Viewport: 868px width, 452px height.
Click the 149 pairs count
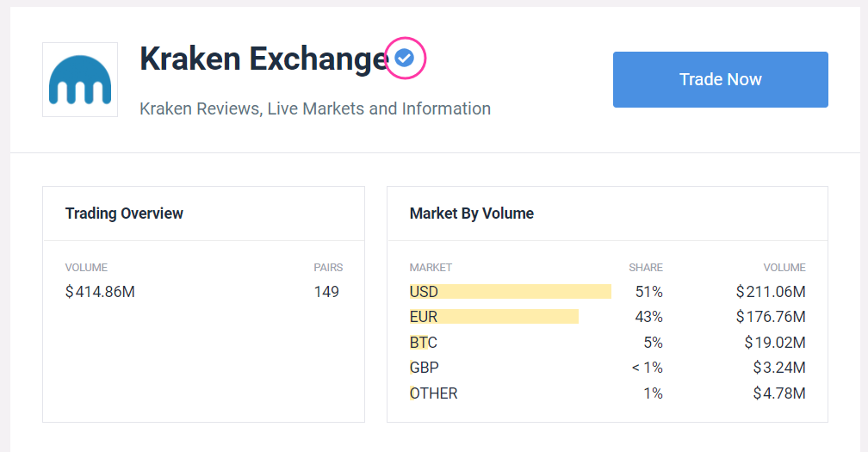coord(326,292)
